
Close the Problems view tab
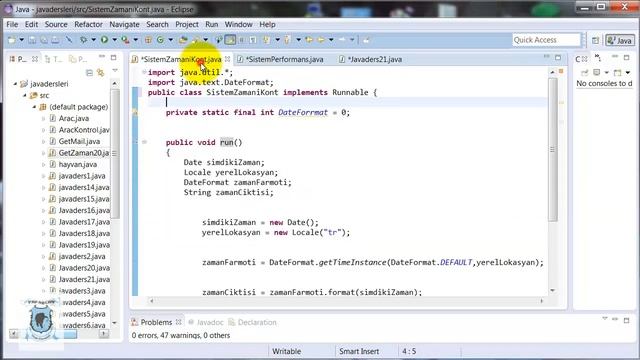[178, 322]
